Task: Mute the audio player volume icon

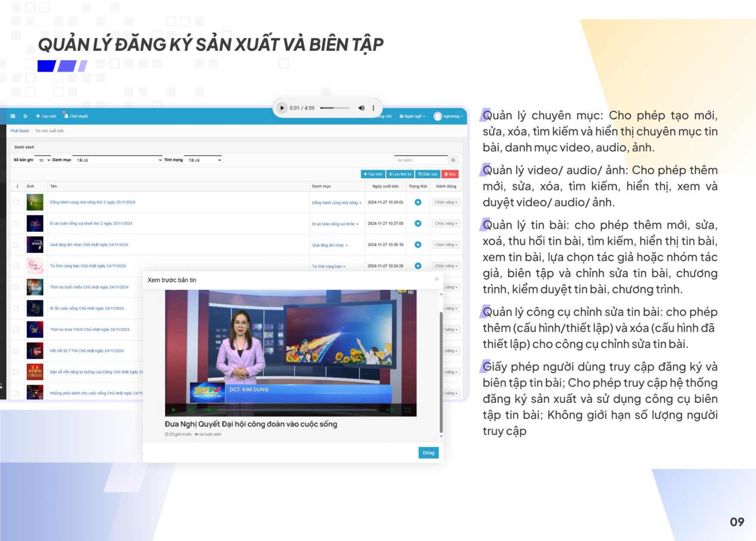Action: point(361,108)
